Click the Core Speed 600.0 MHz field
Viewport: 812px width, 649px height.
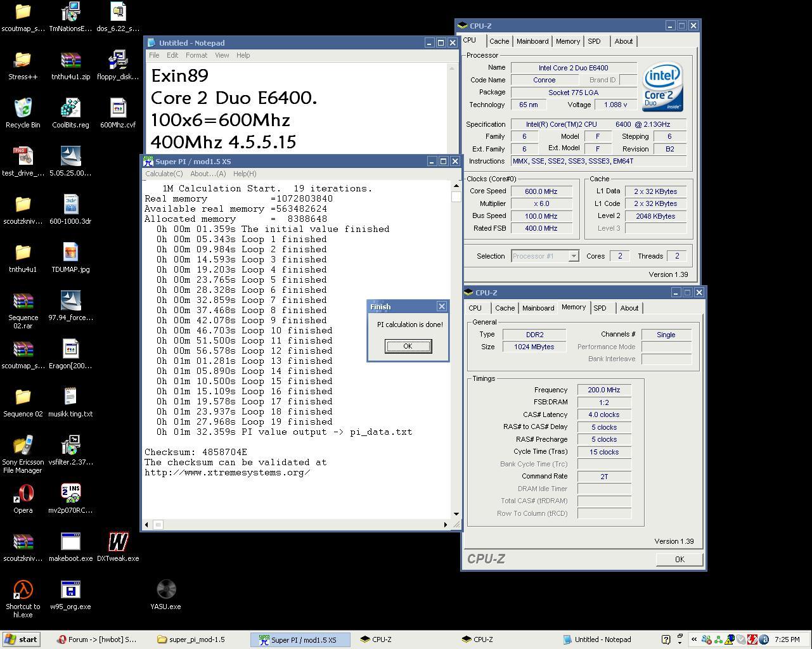pyautogui.click(x=541, y=191)
